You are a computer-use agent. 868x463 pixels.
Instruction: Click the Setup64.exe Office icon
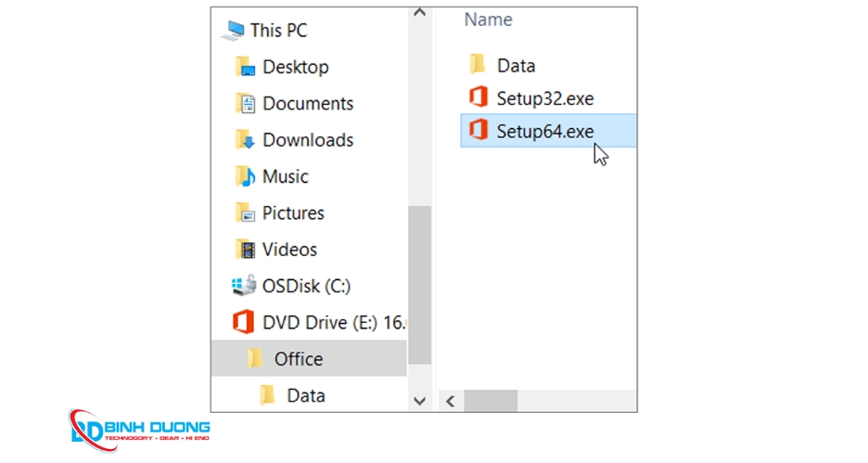[479, 130]
